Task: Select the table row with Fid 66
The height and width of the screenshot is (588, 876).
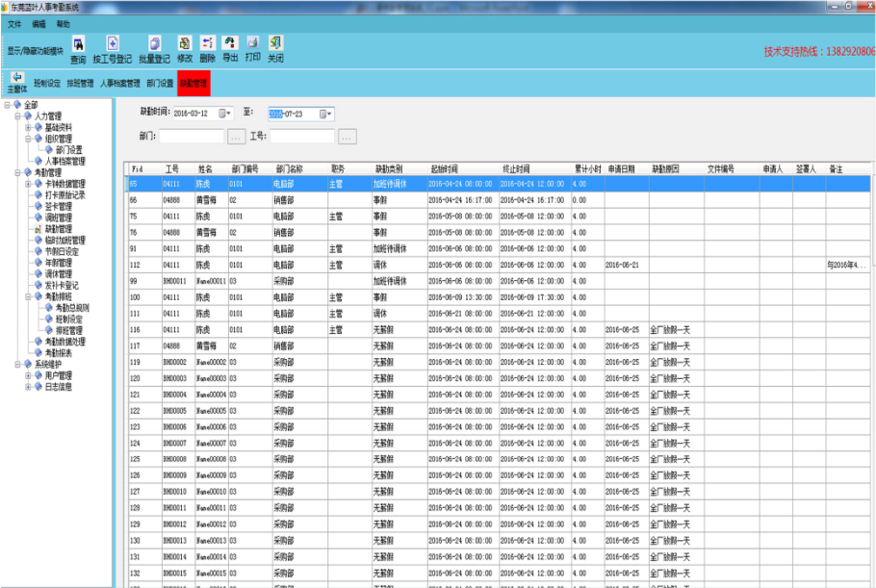Action: 499,200
